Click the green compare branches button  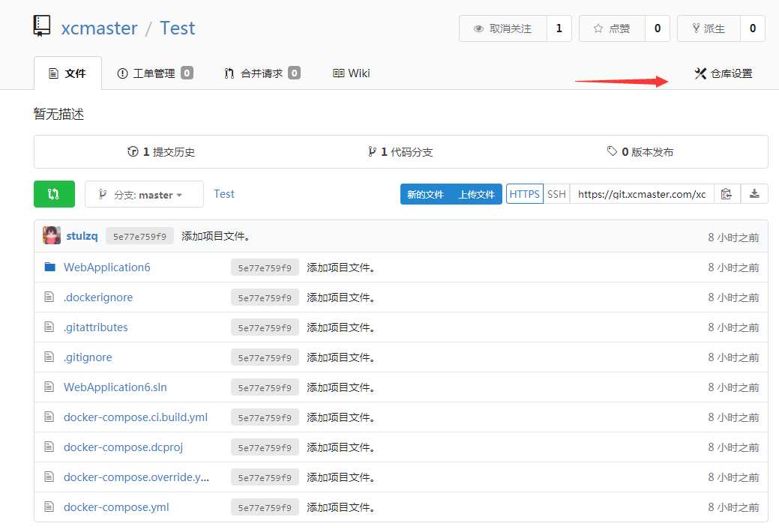tap(54, 194)
